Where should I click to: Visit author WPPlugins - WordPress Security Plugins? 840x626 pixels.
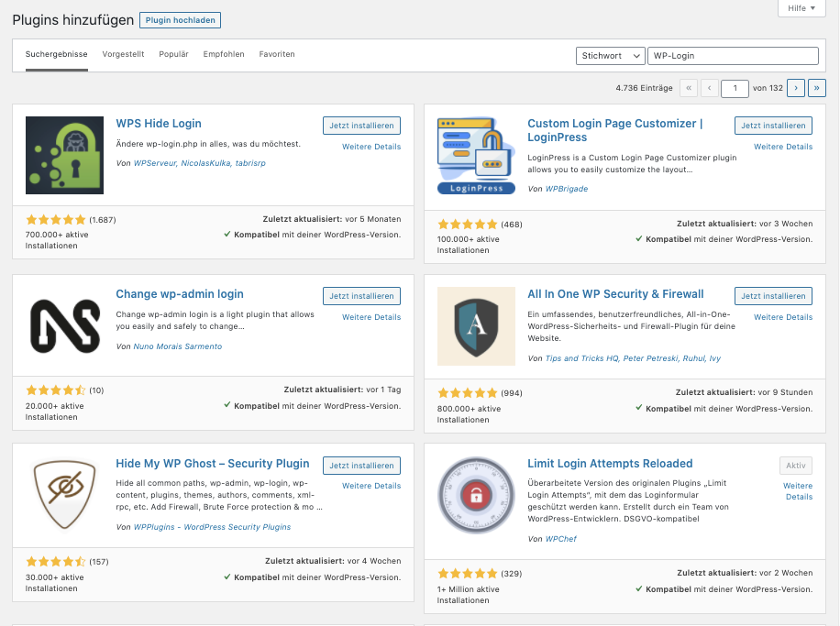212,527
